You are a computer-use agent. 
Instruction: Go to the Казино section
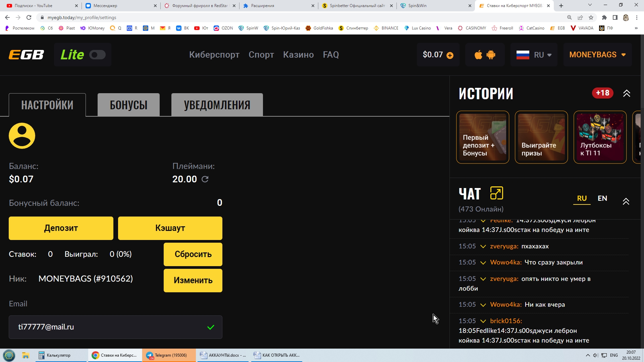click(298, 55)
